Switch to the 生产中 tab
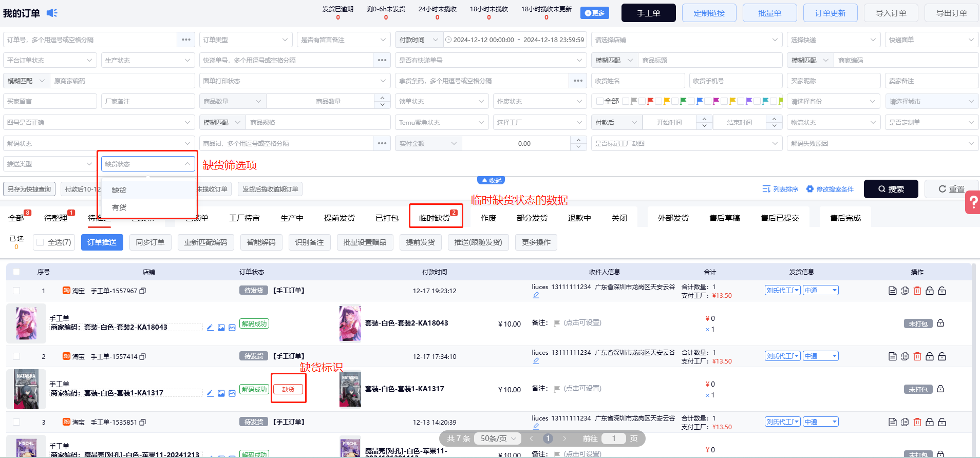This screenshot has width=980, height=458. point(292,218)
